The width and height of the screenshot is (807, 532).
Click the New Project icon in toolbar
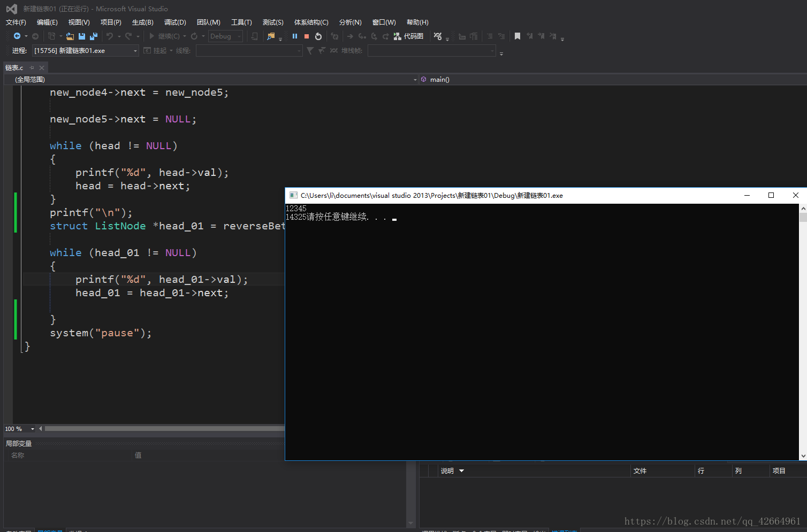52,36
